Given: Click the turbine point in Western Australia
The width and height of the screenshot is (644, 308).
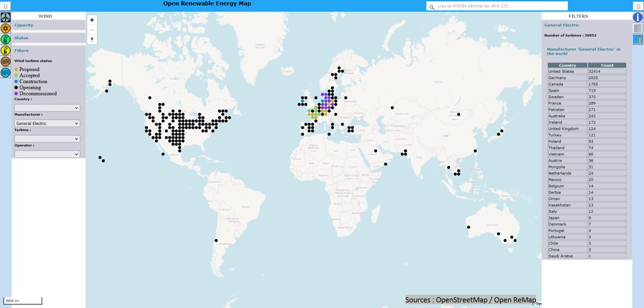Looking at the screenshot, I should point(468,227).
